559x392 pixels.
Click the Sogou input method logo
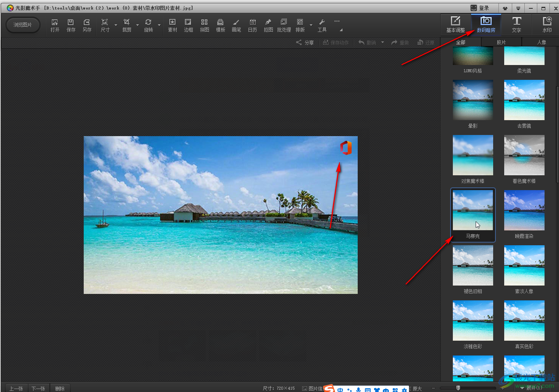[329, 388]
